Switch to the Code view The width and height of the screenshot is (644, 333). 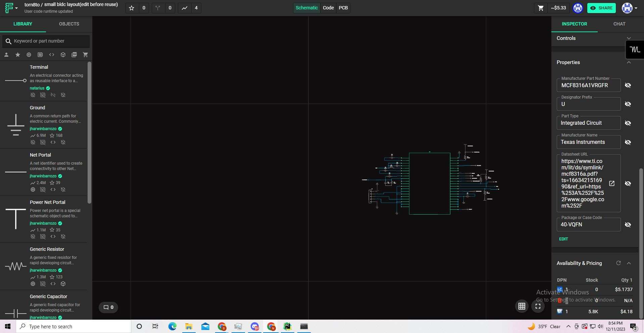[x=328, y=8]
